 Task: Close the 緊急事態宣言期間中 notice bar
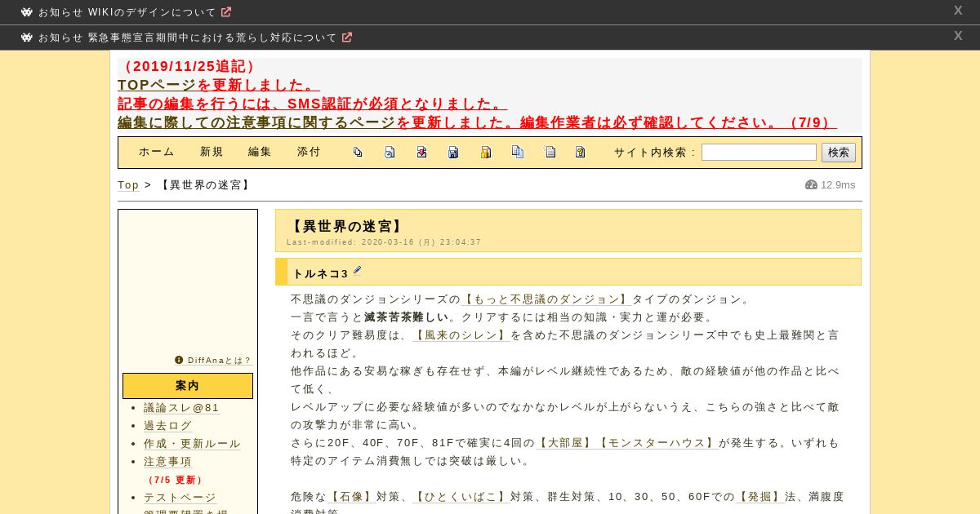click(x=958, y=36)
